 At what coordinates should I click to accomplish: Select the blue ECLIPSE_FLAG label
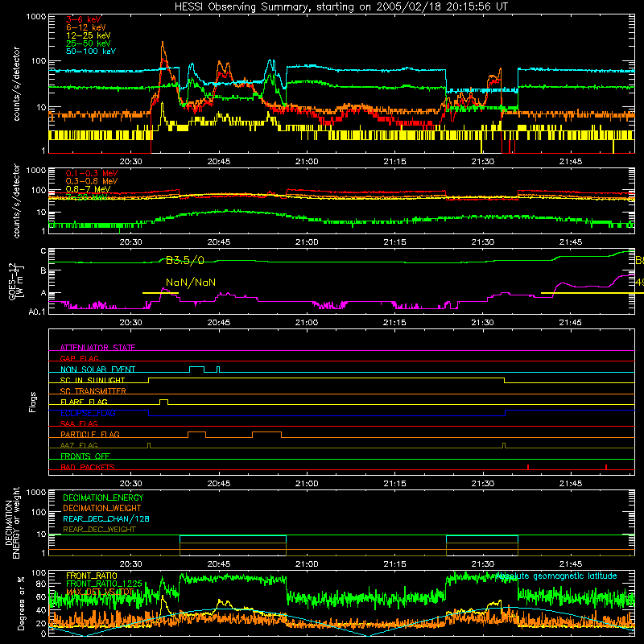[88, 413]
